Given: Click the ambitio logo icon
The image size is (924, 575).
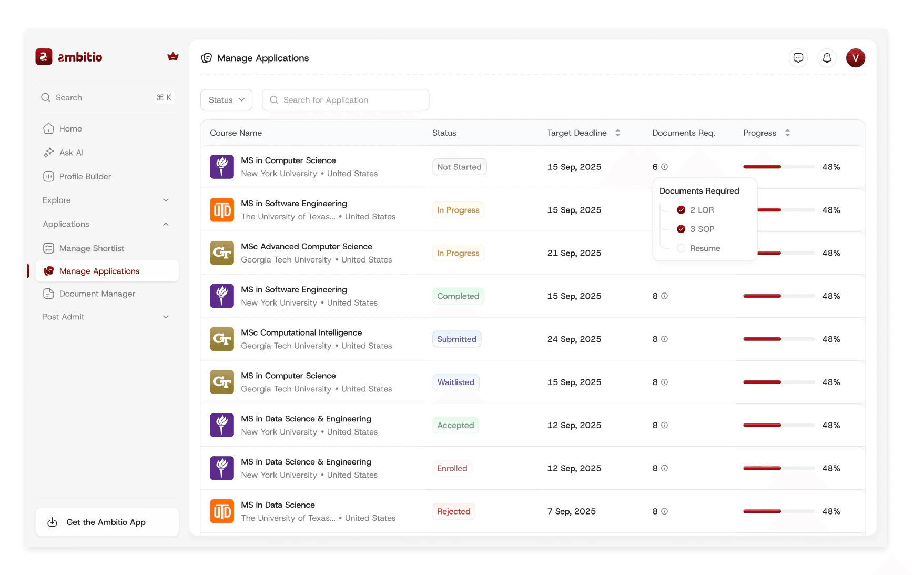Looking at the screenshot, I should [x=44, y=57].
